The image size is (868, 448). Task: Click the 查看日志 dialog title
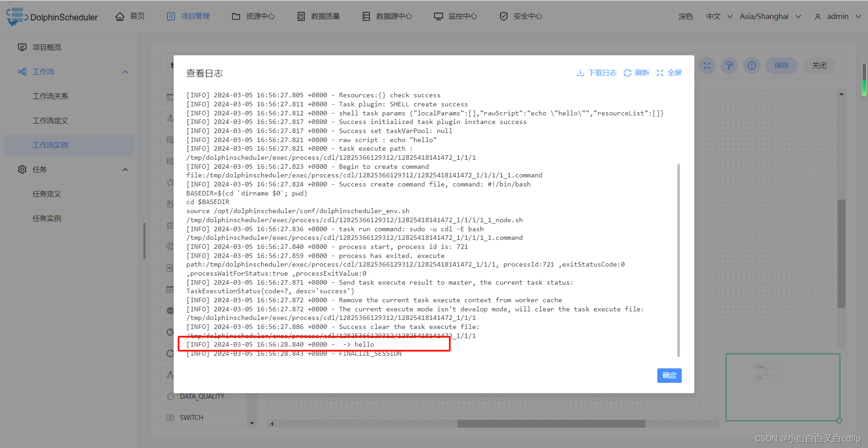204,73
